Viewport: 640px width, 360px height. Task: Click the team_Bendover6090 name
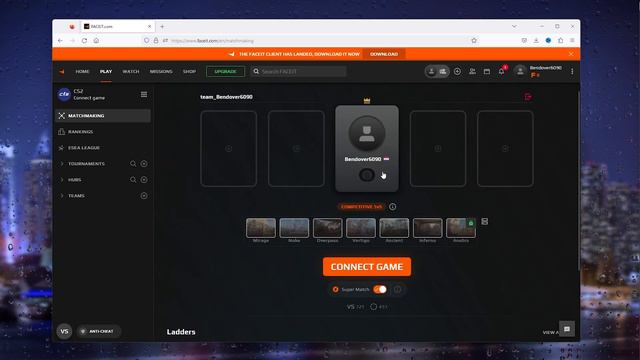click(227, 97)
